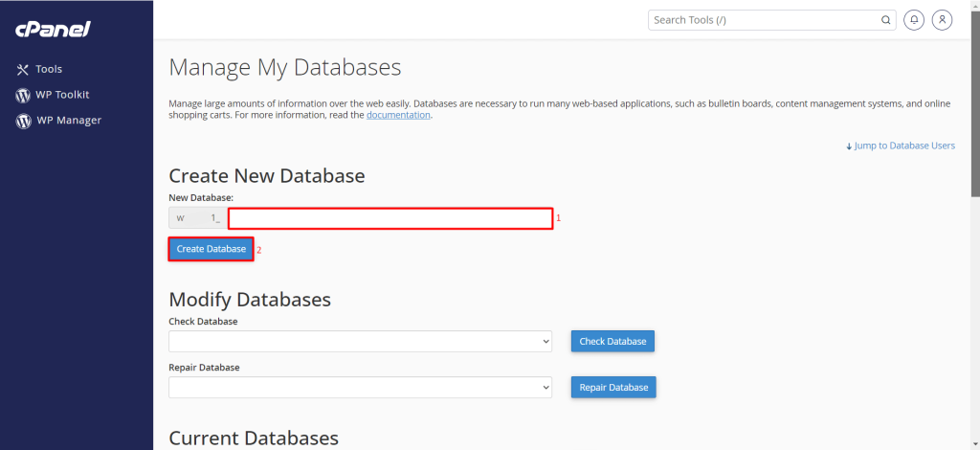Click the Tools wrench icon
Viewport: 980px width, 450px height.
coord(23,69)
